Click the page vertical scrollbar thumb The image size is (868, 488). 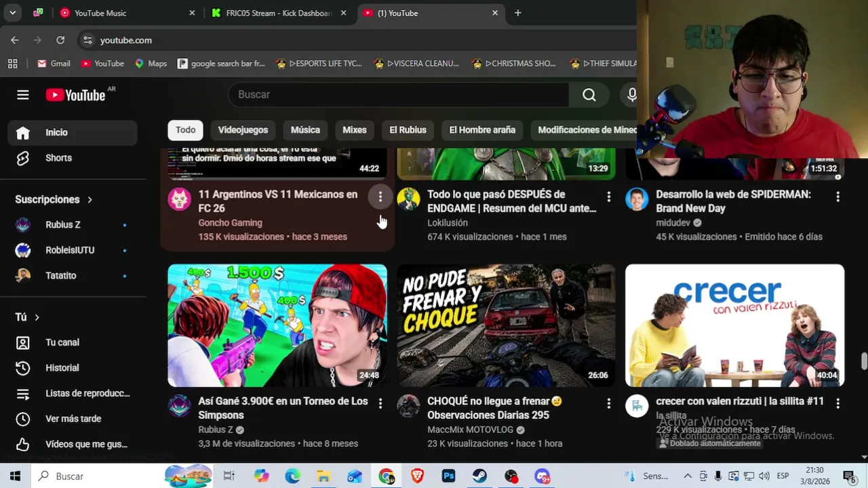pyautogui.click(x=864, y=361)
